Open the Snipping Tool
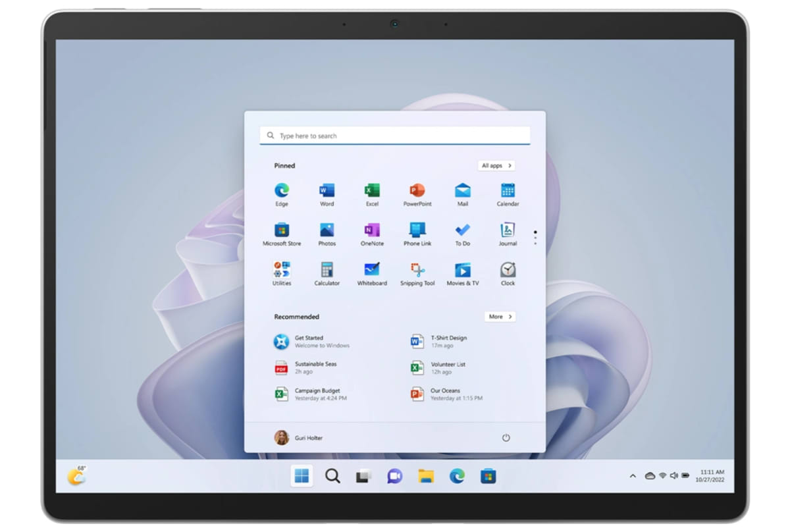This screenshot has height=532, width=790. point(417,270)
